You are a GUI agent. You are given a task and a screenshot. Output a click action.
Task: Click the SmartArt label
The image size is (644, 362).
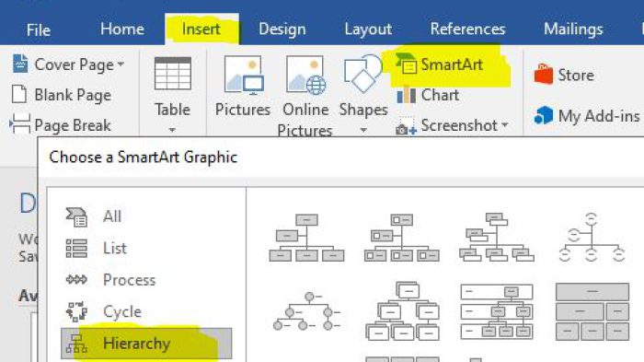click(x=452, y=64)
